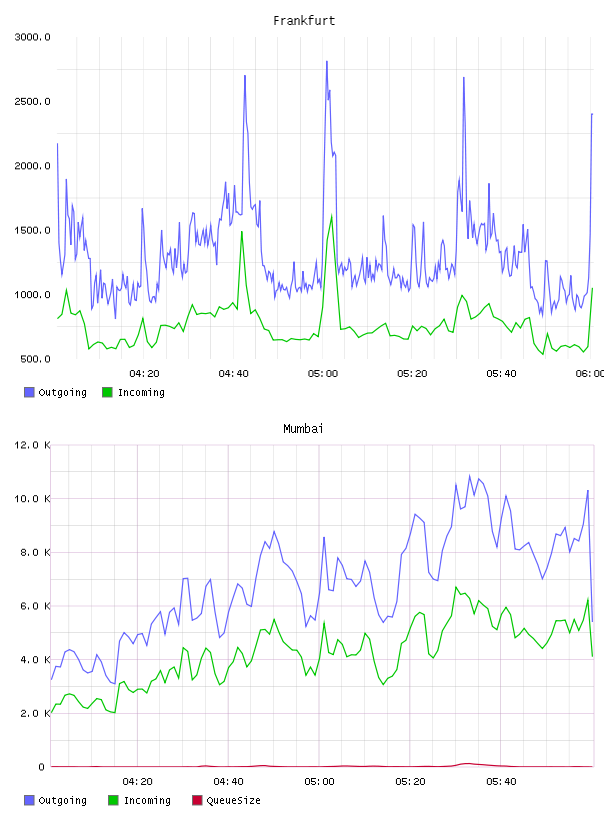Click the Mumbai Incoming green legend swatch
608x816 pixels.
coord(113,800)
